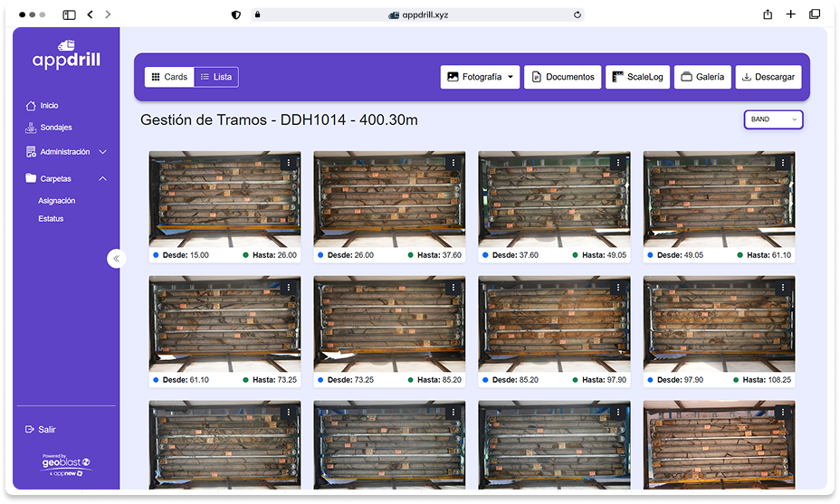Click the Descargar button
The image size is (840, 504).
click(768, 77)
